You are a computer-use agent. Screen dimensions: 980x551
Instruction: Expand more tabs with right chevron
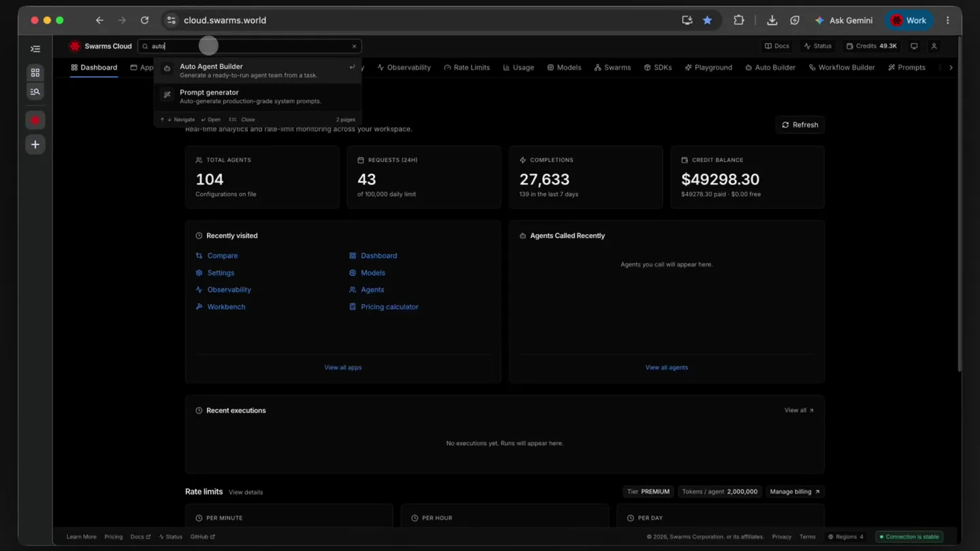pos(951,67)
